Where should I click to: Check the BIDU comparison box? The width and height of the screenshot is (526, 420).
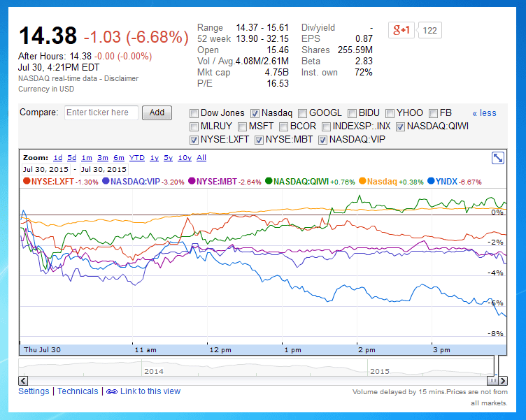click(x=352, y=114)
